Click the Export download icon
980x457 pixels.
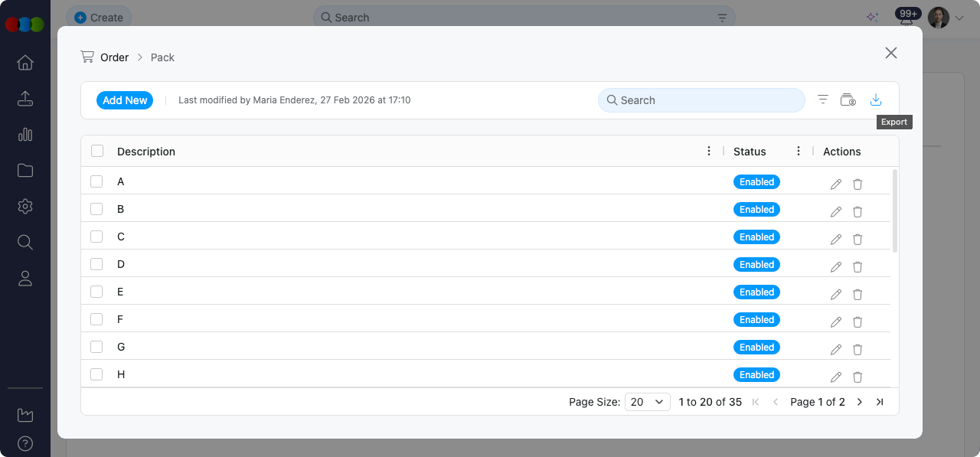[x=876, y=100]
